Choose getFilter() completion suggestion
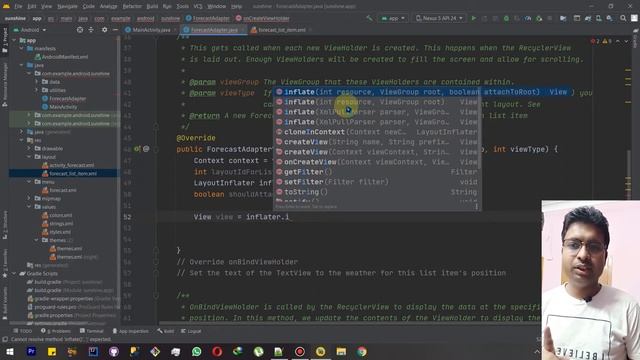The width and height of the screenshot is (640, 360). coord(377,172)
